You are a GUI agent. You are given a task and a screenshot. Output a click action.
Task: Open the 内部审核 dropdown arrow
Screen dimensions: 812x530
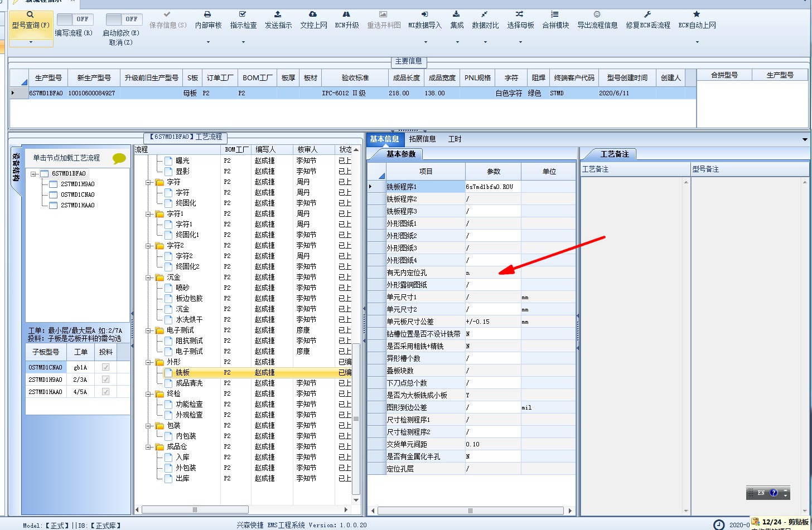[208, 42]
